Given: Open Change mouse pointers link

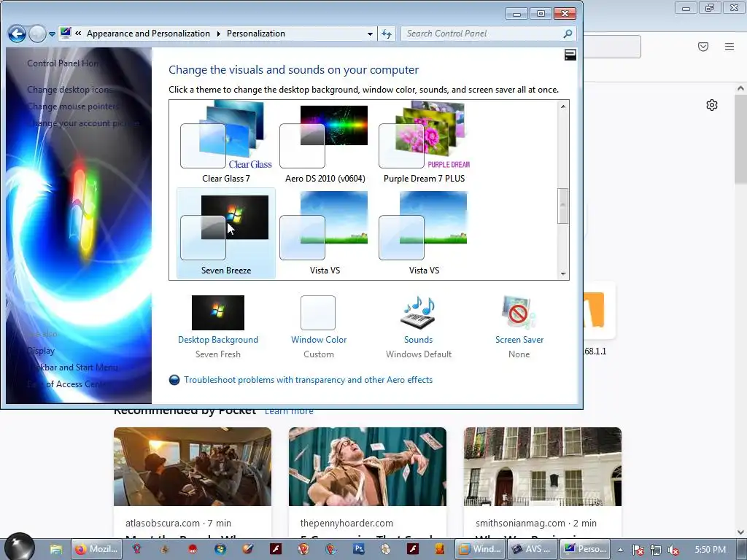Looking at the screenshot, I should [x=73, y=106].
